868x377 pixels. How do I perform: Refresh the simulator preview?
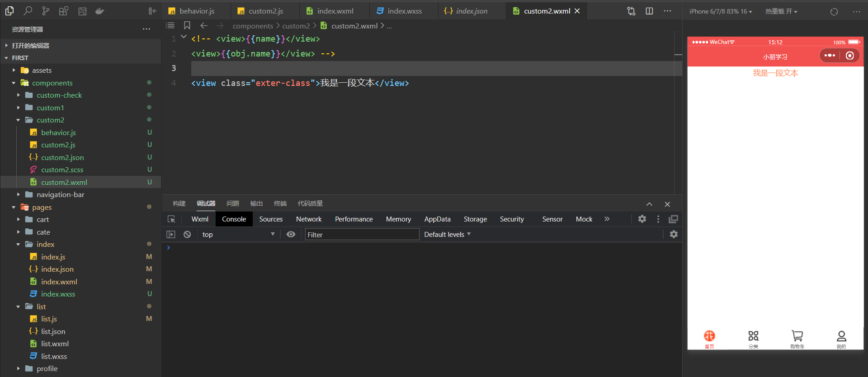[x=834, y=11]
